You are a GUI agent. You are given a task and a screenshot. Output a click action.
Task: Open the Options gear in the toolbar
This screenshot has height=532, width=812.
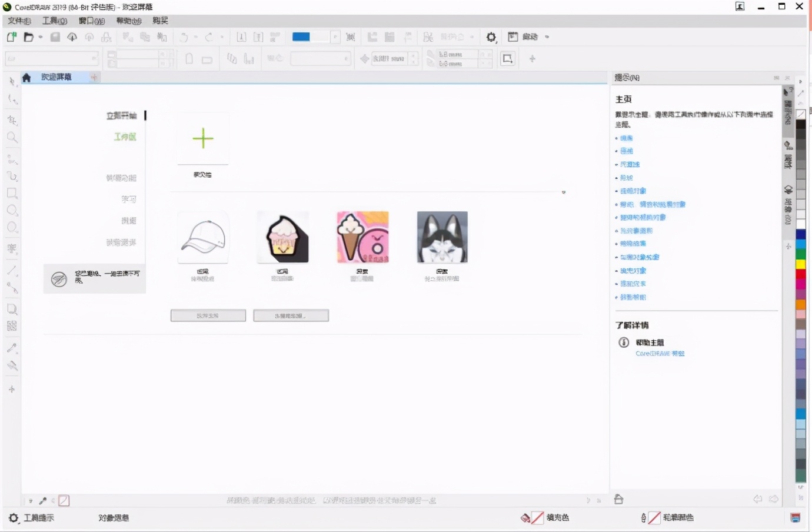(x=491, y=37)
